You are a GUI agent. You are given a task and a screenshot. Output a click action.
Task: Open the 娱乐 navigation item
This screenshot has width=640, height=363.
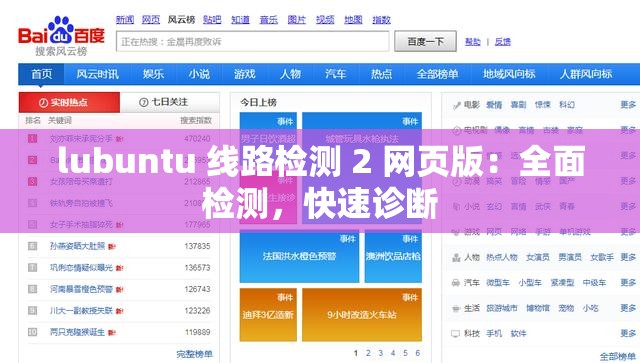(153, 74)
